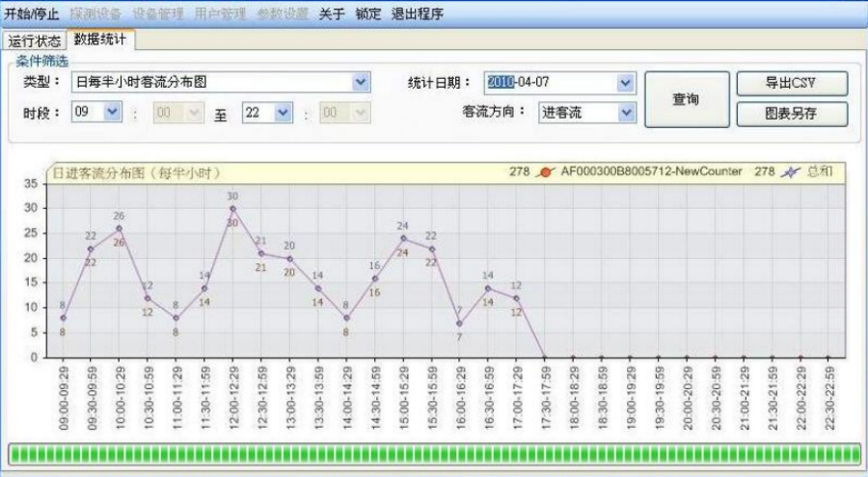Click the 导出CSV export button
The image size is (868, 477).
[x=791, y=83]
